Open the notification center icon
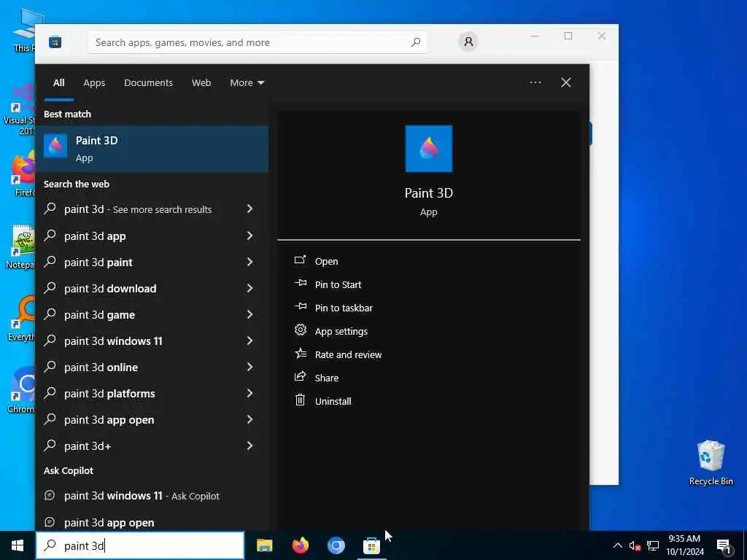Screen dimensions: 747x560 pos(724,546)
